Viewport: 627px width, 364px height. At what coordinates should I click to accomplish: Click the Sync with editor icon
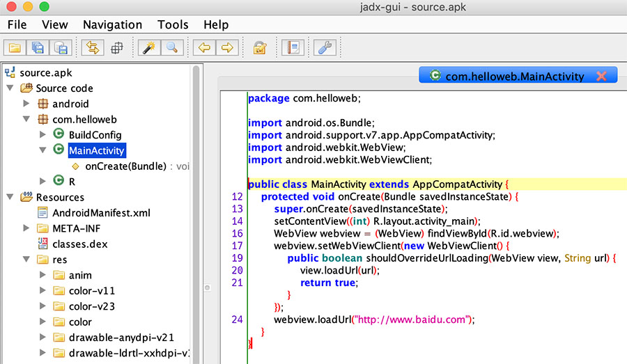coord(93,48)
